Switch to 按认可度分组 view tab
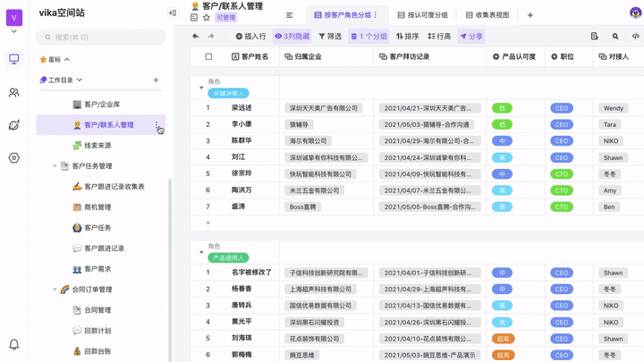Screen dimensions: 644x362 tap(423, 15)
